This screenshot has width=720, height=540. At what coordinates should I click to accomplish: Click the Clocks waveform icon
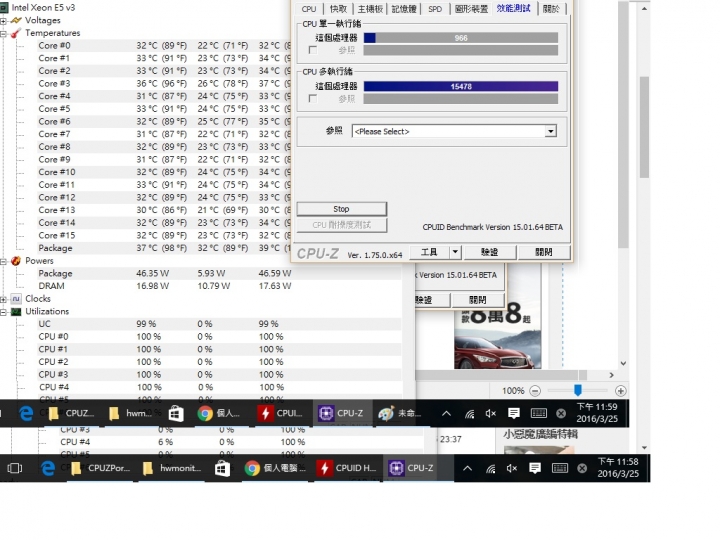16,299
